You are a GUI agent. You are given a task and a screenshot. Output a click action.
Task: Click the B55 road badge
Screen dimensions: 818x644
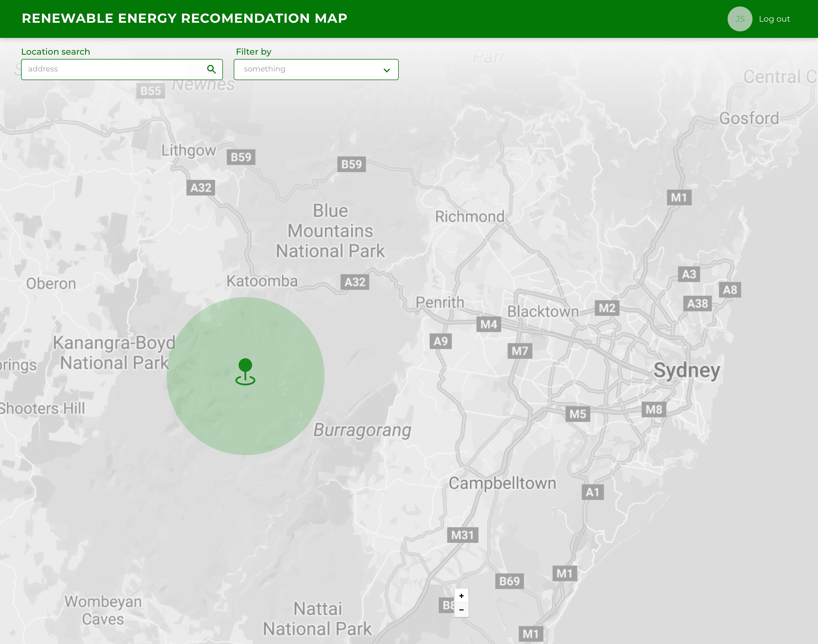point(150,91)
